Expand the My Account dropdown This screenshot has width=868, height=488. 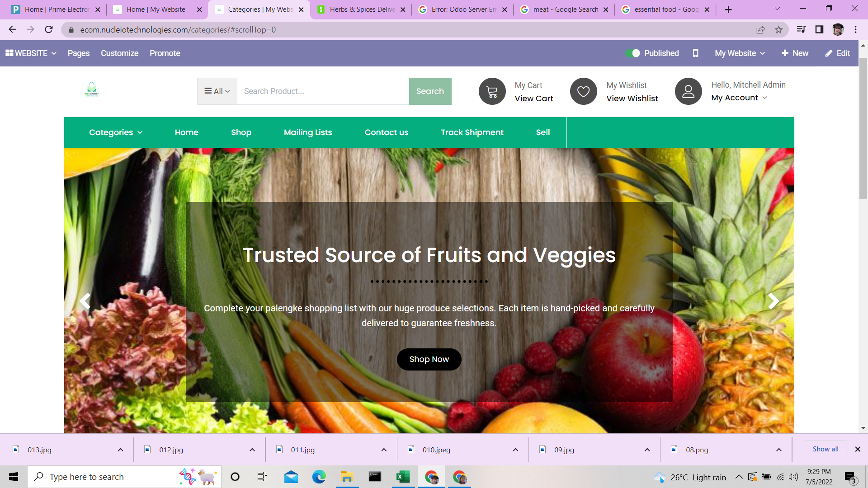click(739, 98)
